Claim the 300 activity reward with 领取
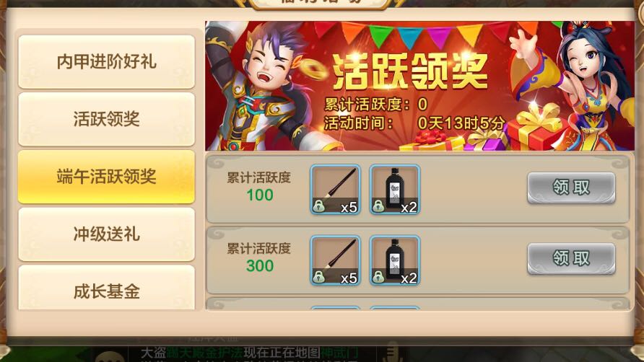Viewport: 644px width, 362px height. tap(571, 258)
